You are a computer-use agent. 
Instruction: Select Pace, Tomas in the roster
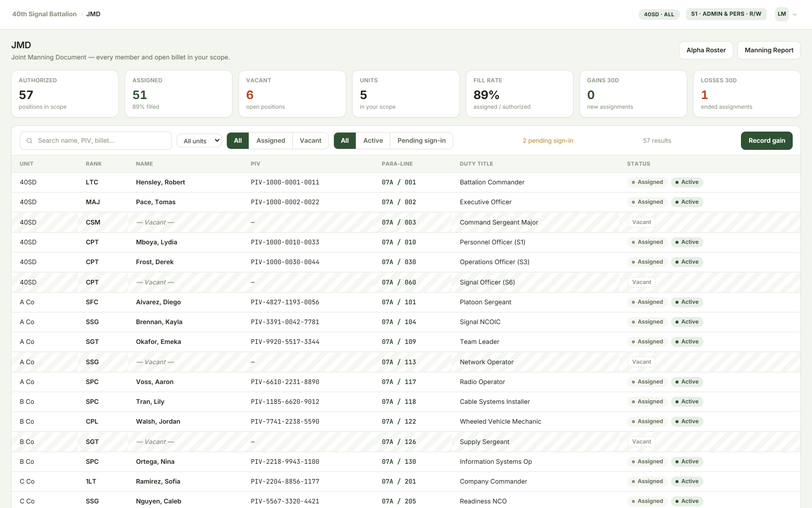[406, 202]
